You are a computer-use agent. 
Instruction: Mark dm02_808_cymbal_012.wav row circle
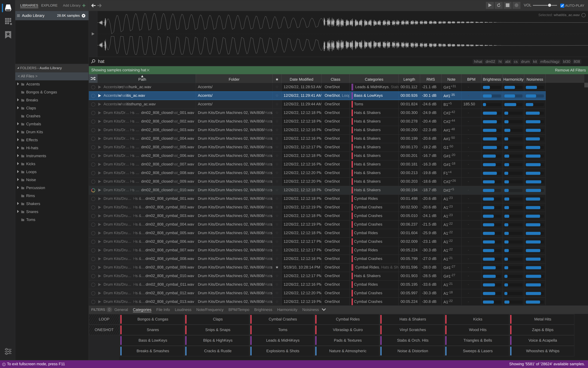93,293
